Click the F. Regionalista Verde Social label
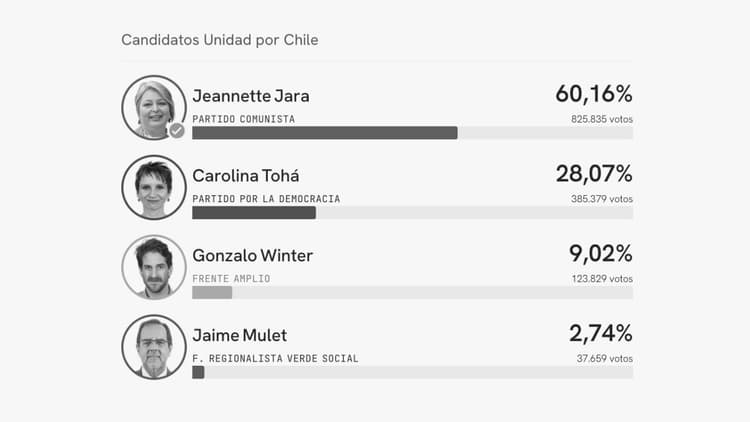 [x=275, y=359]
